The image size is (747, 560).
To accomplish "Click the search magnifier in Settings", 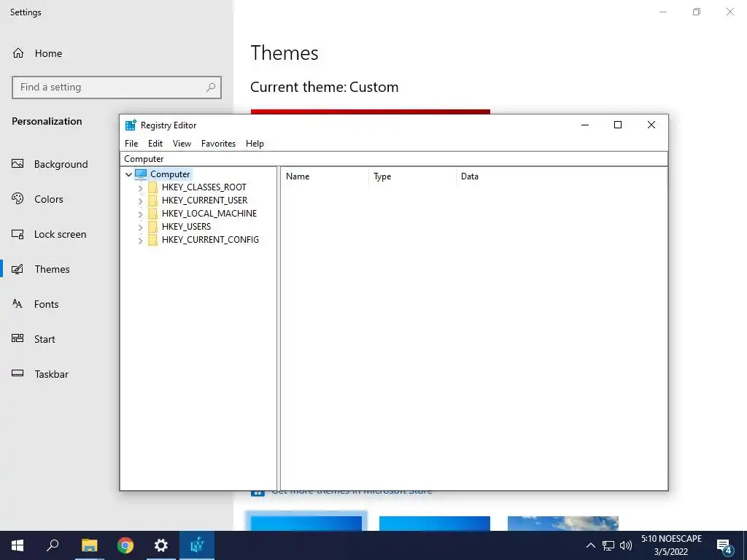I will coord(211,87).
